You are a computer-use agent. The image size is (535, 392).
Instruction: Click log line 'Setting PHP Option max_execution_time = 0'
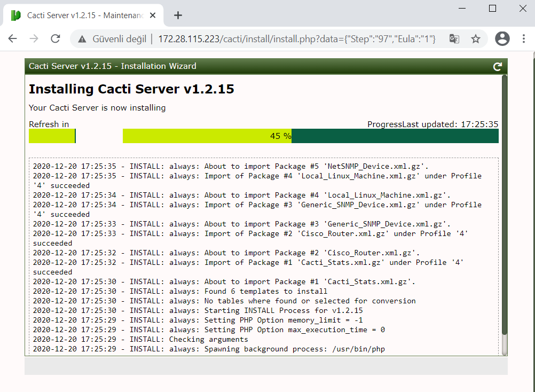point(209,330)
